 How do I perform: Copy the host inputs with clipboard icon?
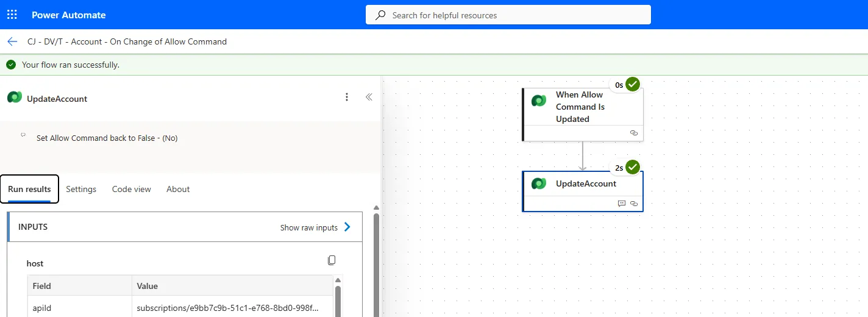coord(332,260)
